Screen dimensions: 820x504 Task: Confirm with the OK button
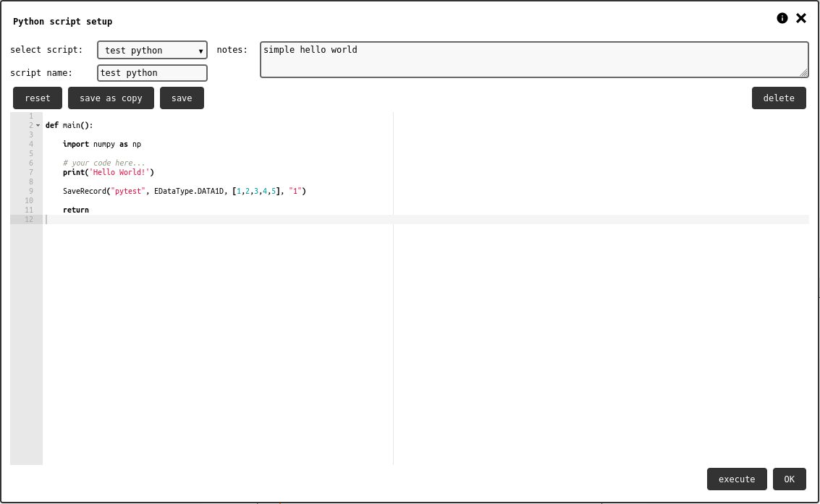point(789,479)
